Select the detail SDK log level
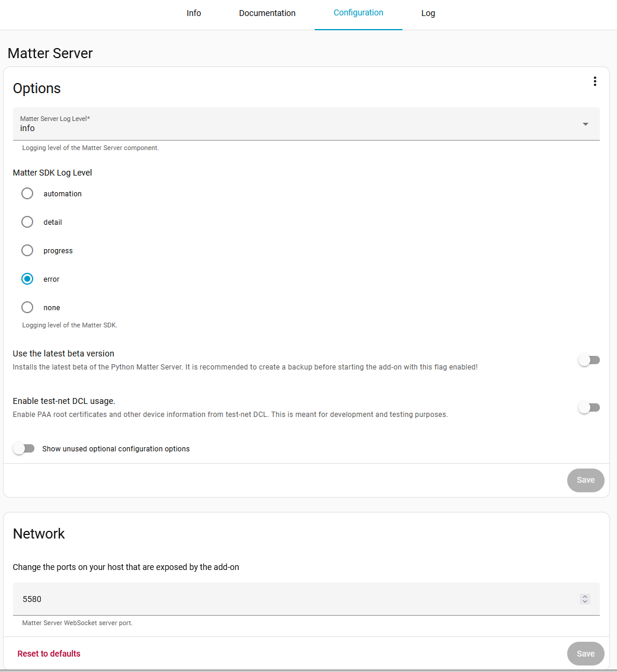617x672 pixels. pos(27,222)
